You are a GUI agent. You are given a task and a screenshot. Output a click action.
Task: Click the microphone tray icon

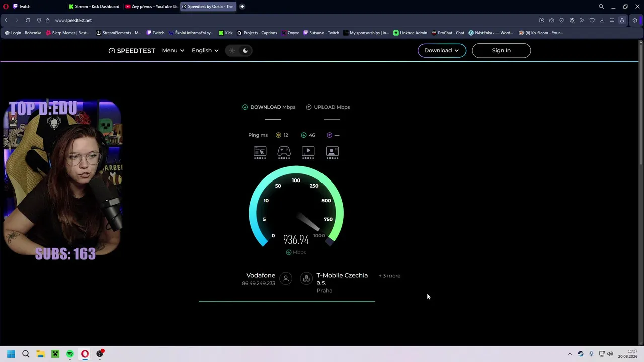tap(591, 354)
